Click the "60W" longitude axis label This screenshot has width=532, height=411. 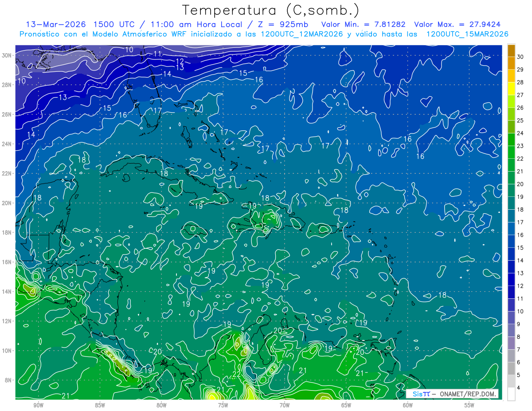408,406
